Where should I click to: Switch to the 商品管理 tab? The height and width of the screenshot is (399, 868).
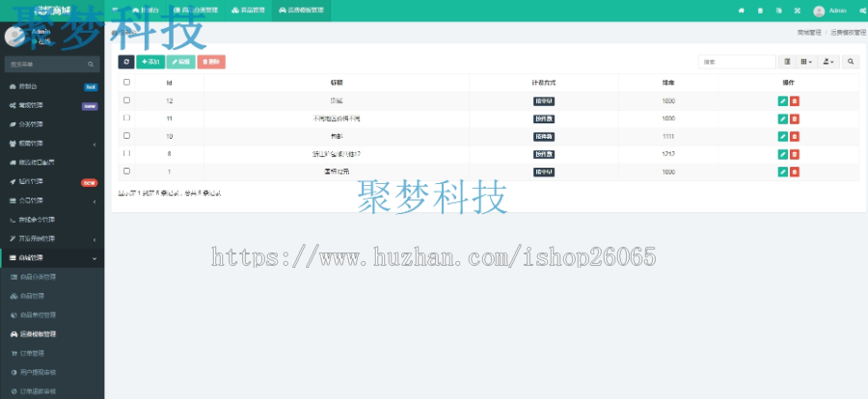[249, 11]
